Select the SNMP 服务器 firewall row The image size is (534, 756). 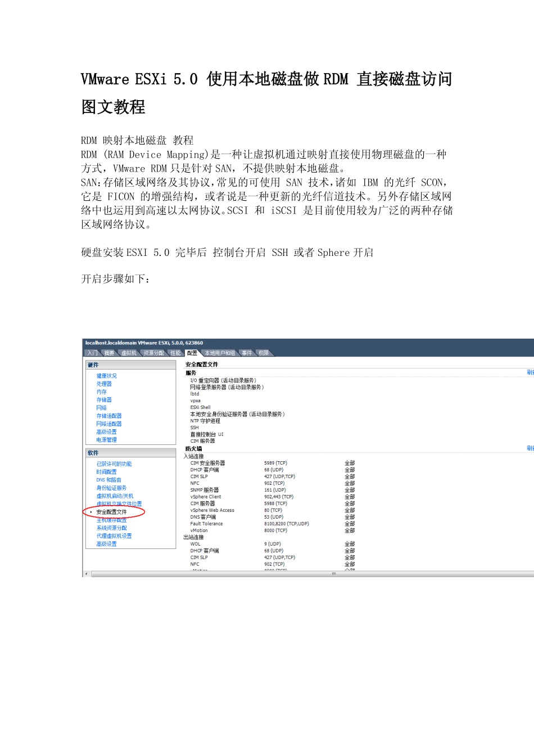273,490
